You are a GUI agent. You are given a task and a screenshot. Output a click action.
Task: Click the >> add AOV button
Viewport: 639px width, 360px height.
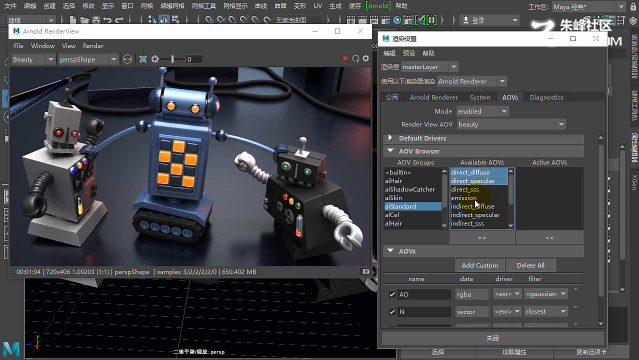pos(482,237)
